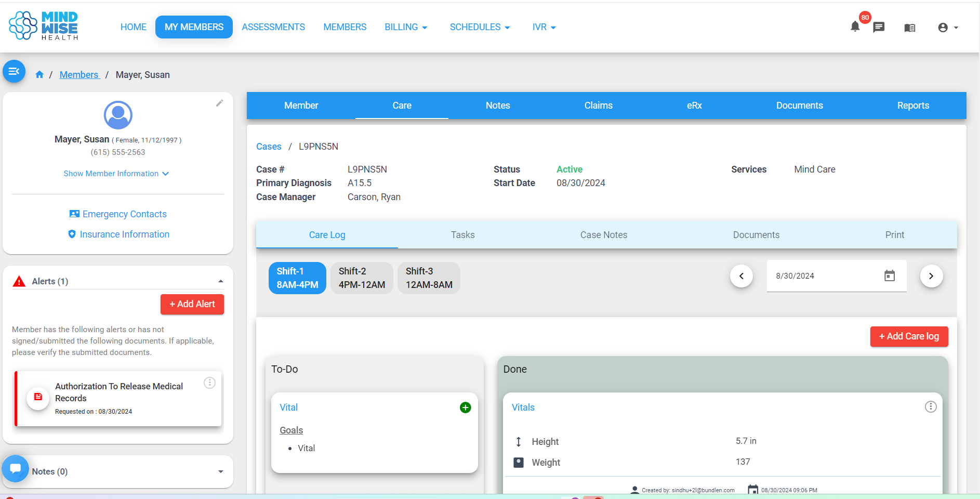Expand Show Member Information
Image resolution: width=980 pixels, height=499 pixels.
[x=116, y=173]
